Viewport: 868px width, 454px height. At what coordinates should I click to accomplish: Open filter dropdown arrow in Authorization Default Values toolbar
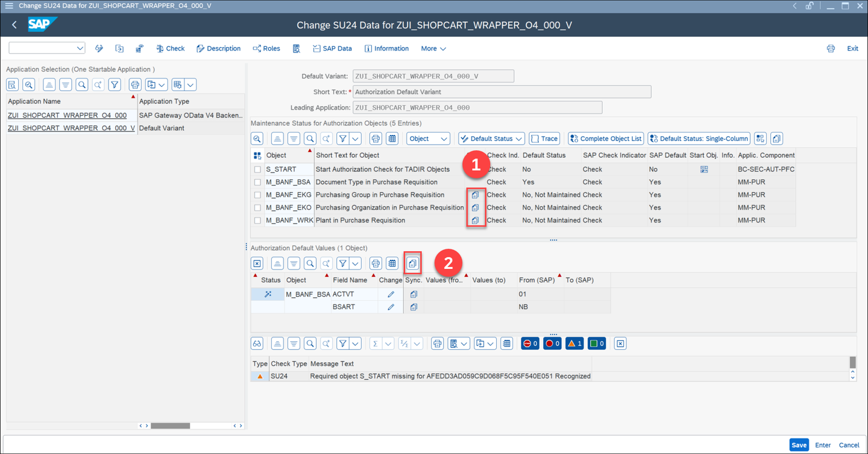click(356, 263)
